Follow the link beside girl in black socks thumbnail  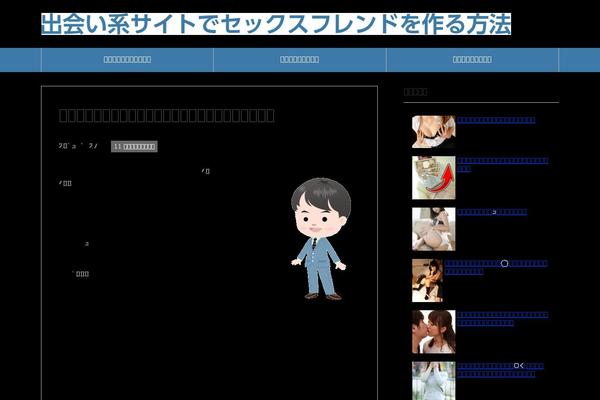(496, 268)
